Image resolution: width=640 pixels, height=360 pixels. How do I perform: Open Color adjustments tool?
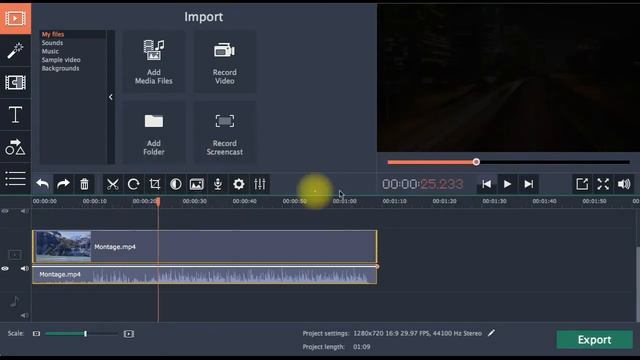pyautogui.click(x=176, y=184)
